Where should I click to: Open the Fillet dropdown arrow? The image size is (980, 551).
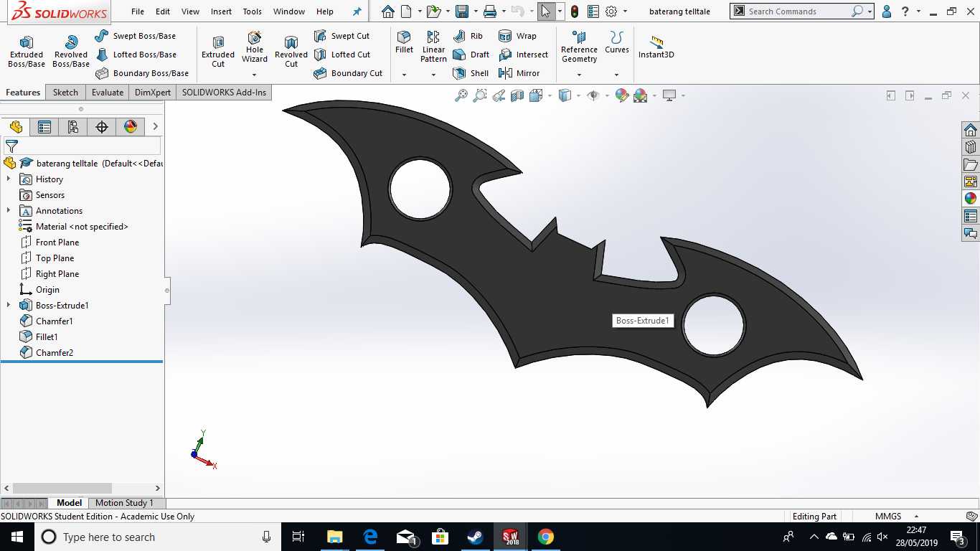(x=404, y=75)
